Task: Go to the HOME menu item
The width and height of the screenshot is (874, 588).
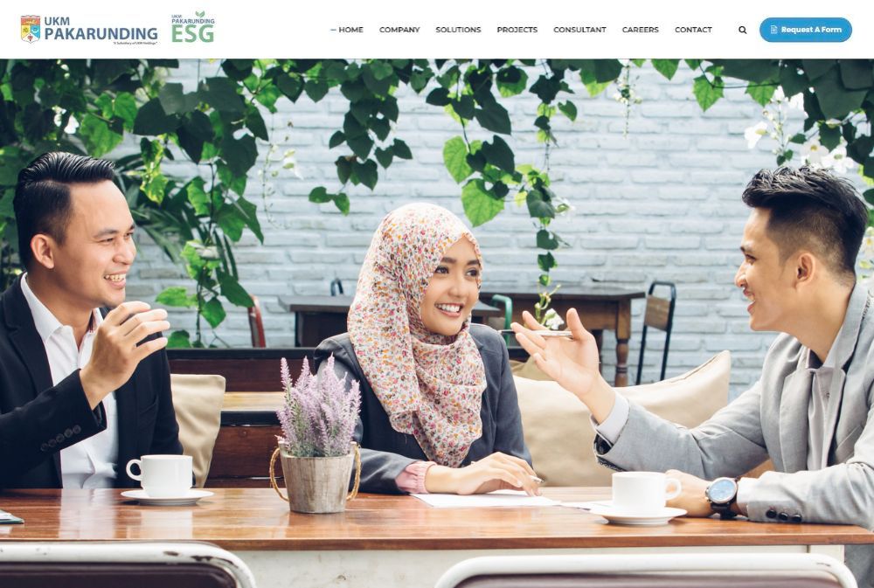Action: [350, 30]
